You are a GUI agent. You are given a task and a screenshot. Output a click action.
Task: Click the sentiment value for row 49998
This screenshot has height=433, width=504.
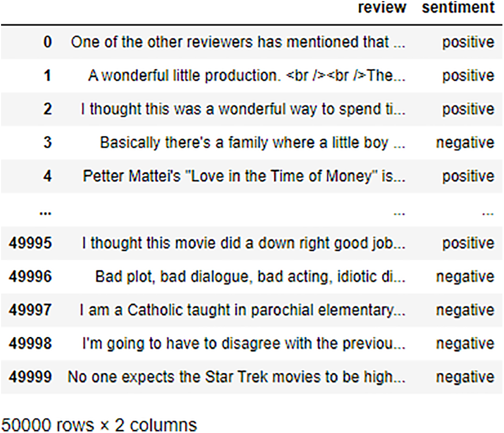(465, 344)
